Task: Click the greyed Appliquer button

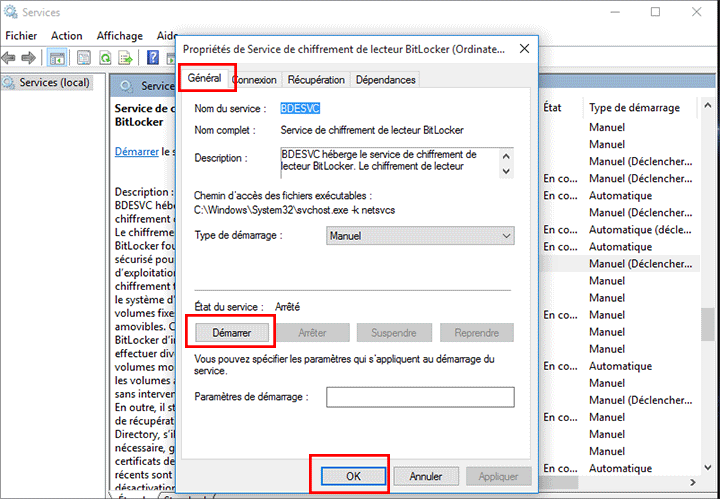Action: (x=498, y=476)
